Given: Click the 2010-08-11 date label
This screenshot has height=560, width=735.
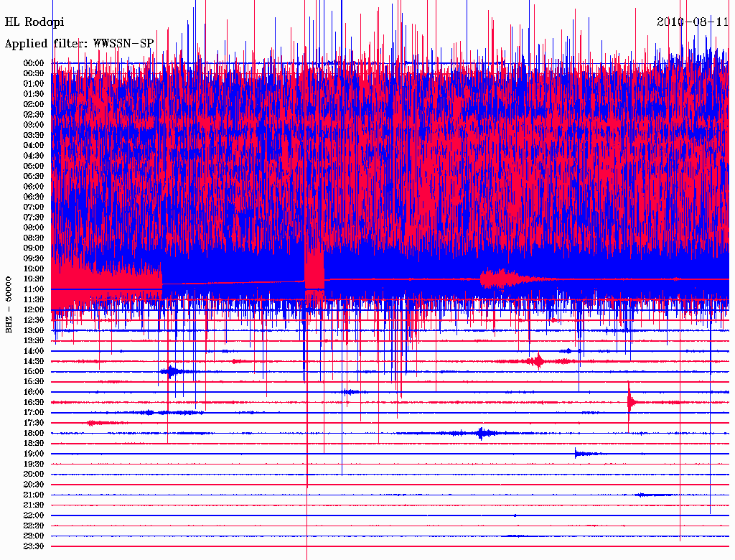Looking at the screenshot, I should point(693,22).
